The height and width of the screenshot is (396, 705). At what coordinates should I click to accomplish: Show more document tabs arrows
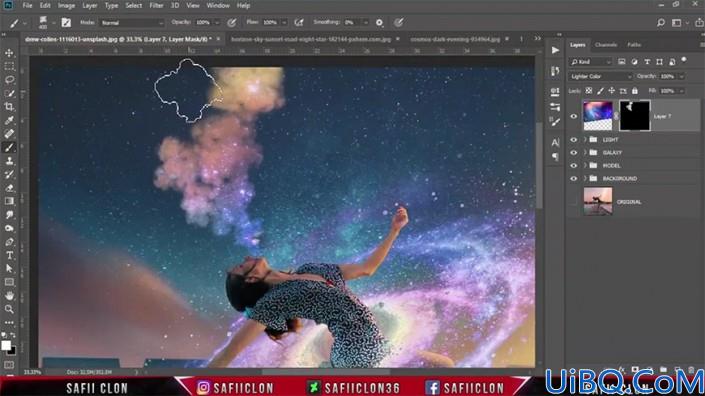click(x=537, y=39)
